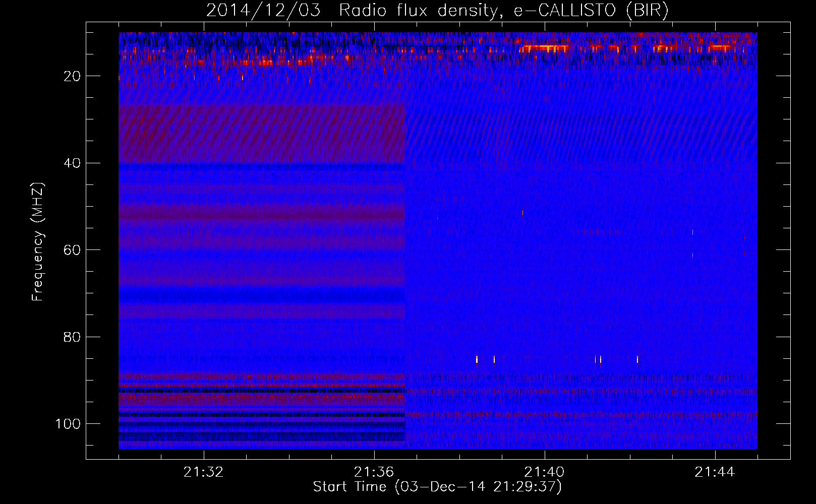Click the 100 MHz frequency tick label
The image size is (816, 504).
(x=68, y=424)
